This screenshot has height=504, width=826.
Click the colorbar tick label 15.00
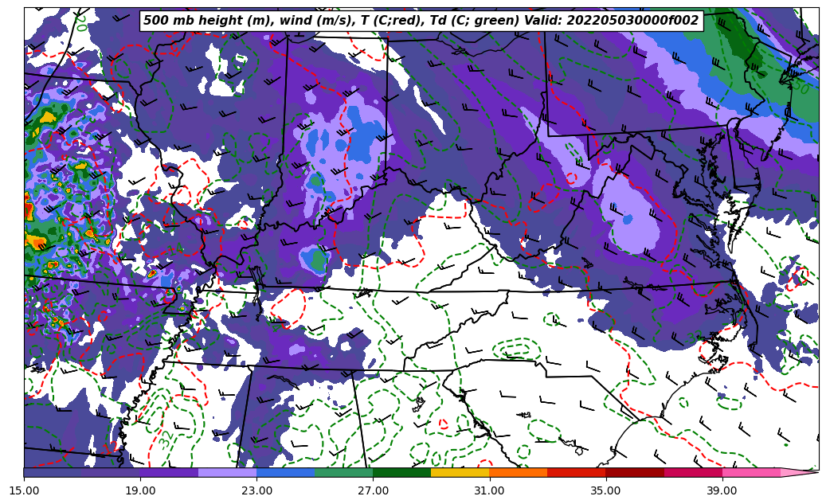point(24,490)
